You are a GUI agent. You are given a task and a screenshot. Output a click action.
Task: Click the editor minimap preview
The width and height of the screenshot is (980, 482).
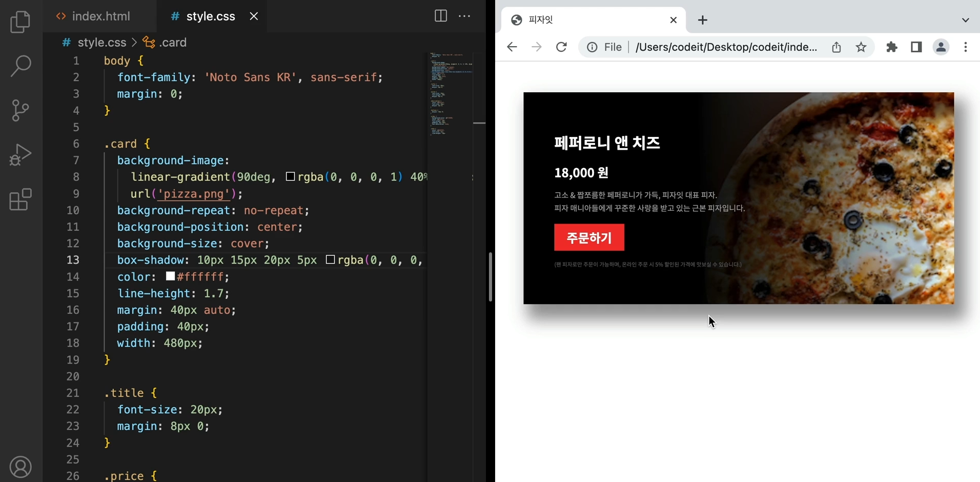click(452, 94)
